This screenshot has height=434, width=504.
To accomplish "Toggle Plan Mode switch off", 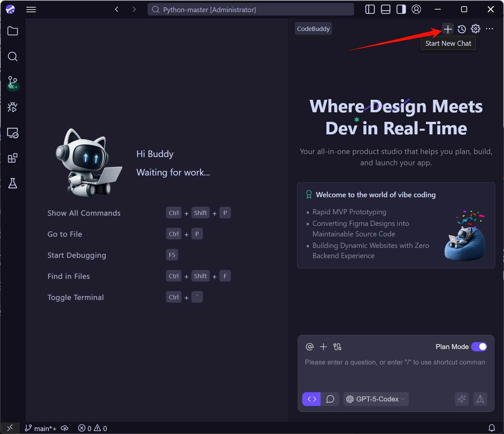I will [479, 347].
